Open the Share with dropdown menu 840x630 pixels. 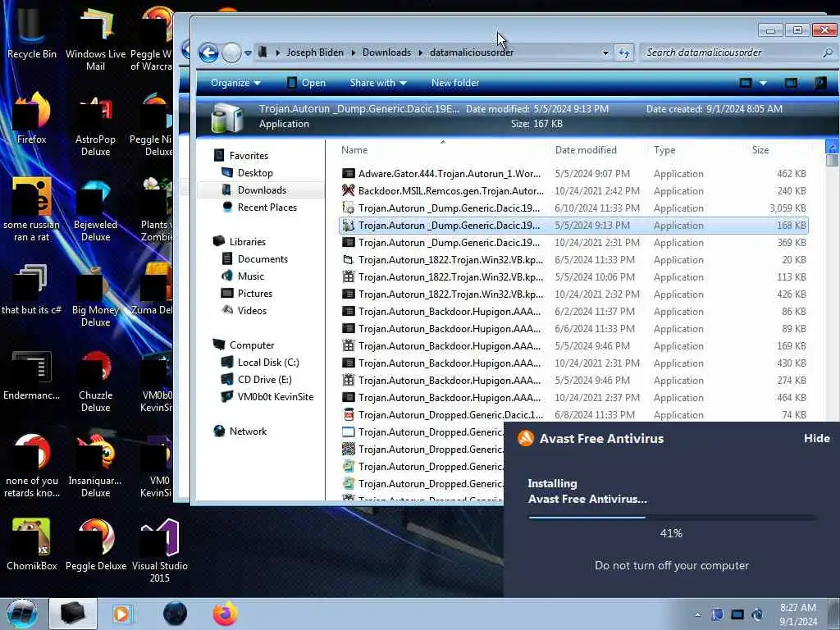tap(377, 83)
